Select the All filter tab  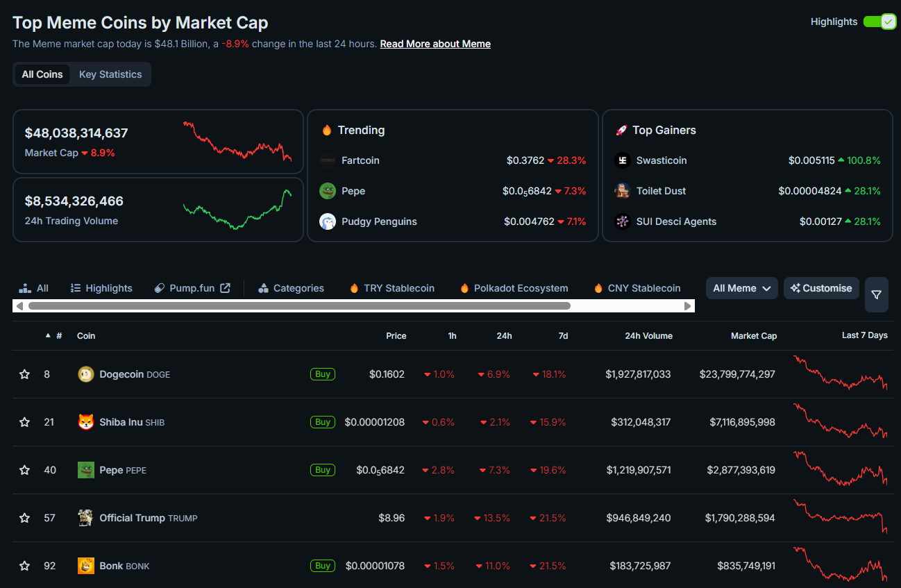(34, 288)
